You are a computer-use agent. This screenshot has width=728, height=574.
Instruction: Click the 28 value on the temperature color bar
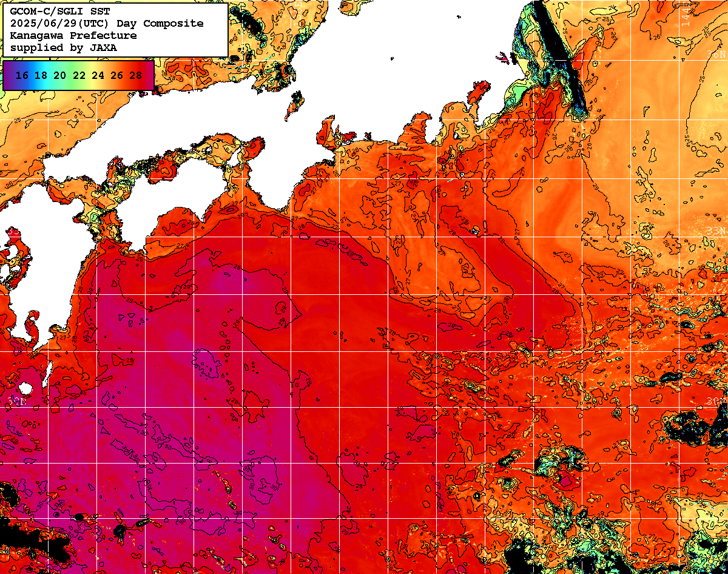pyautogui.click(x=135, y=75)
